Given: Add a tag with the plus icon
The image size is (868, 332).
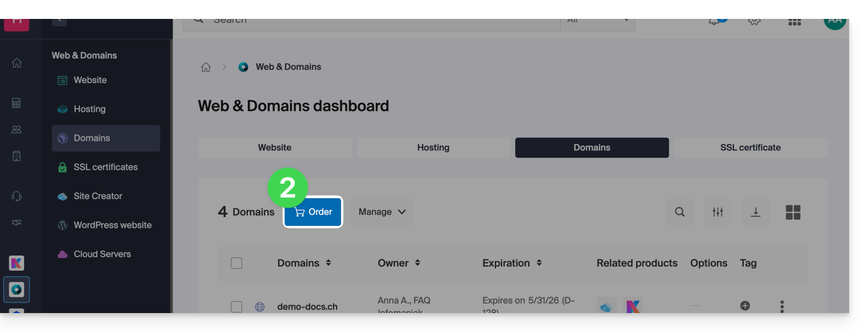Looking at the screenshot, I should click(745, 305).
